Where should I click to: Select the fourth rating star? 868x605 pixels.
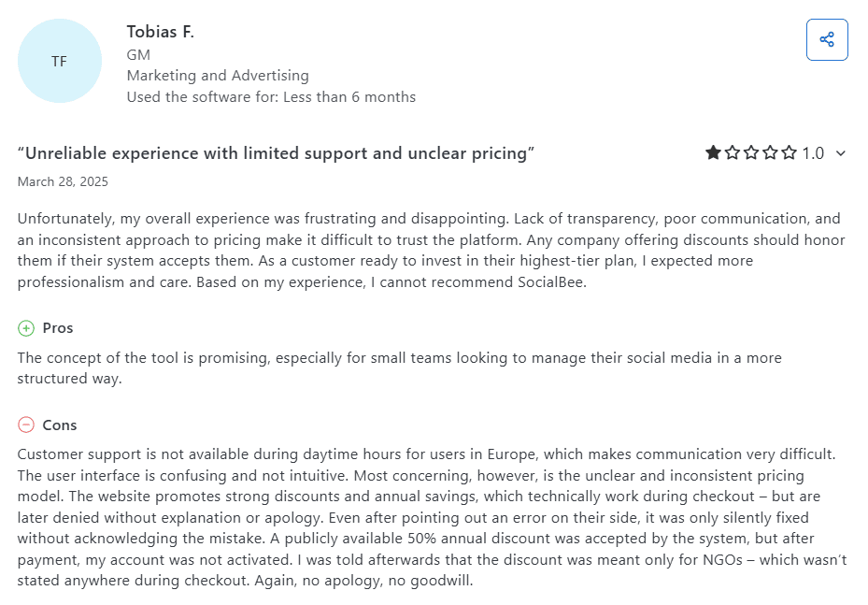pyautogui.click(x=768, y=152)
